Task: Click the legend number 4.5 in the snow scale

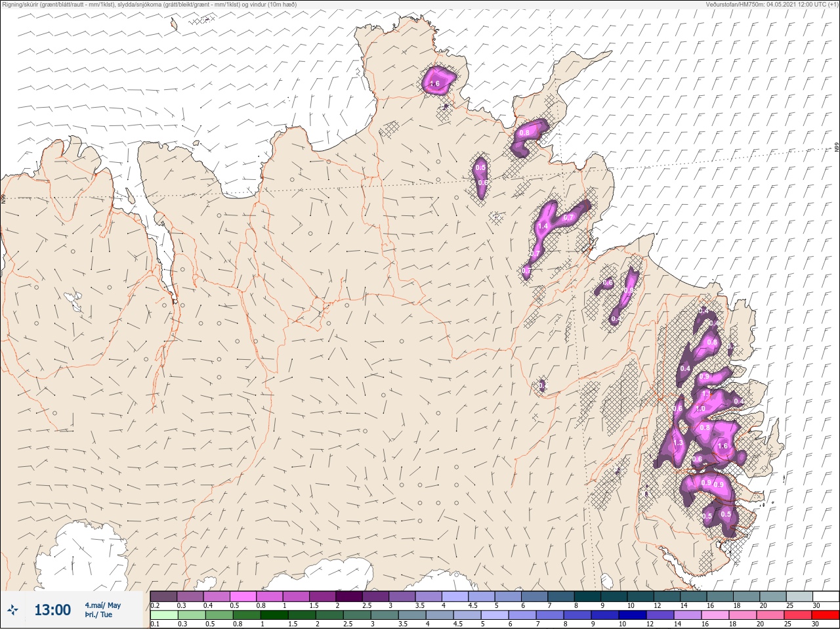Action: 472,605
